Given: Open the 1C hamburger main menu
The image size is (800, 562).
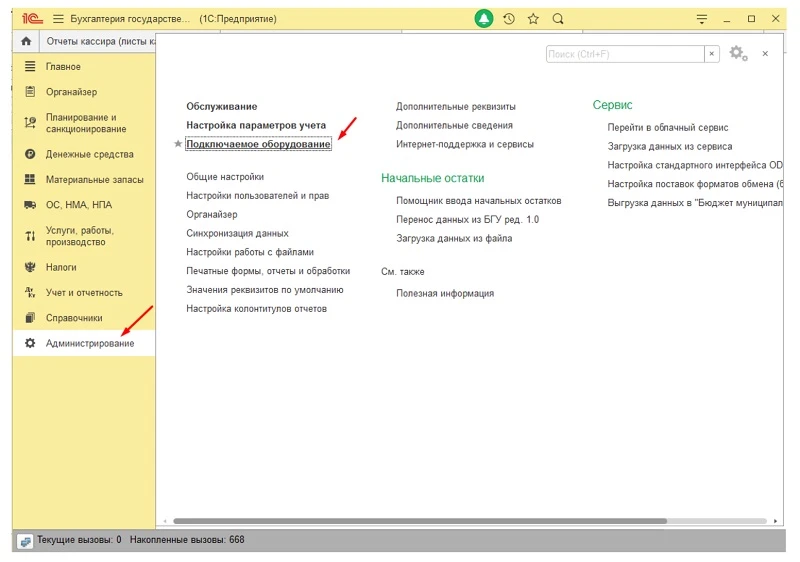Looking at the screenshot, I should coord(57,19).
